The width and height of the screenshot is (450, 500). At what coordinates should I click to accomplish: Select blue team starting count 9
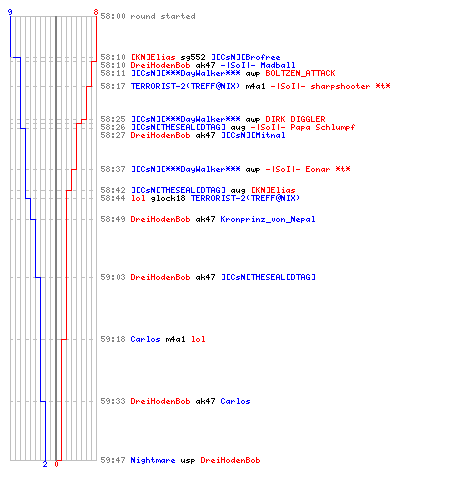(x=10, y=12)
